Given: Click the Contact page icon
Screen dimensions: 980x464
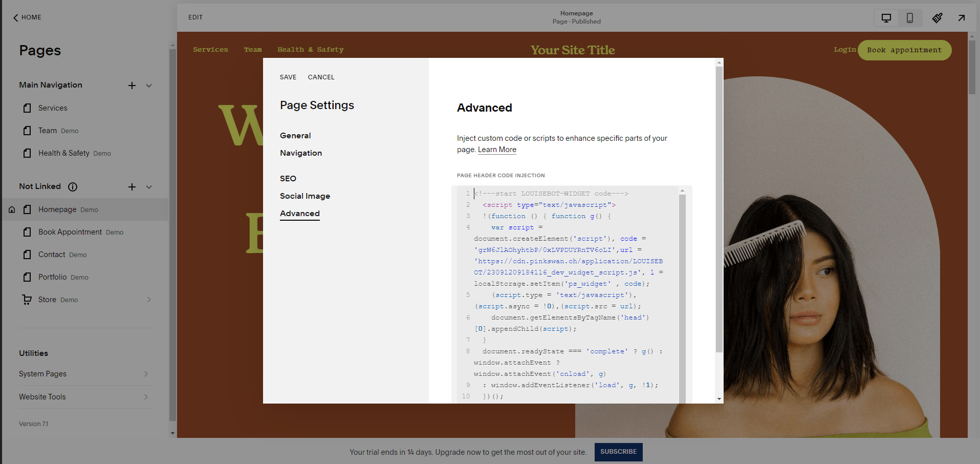Looking at the screenshot, I should pos(27,255).
